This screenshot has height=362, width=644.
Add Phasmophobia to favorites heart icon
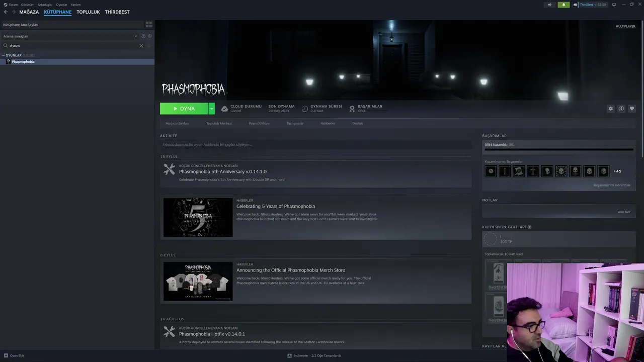pyautogui.click(x=632, y=109)
